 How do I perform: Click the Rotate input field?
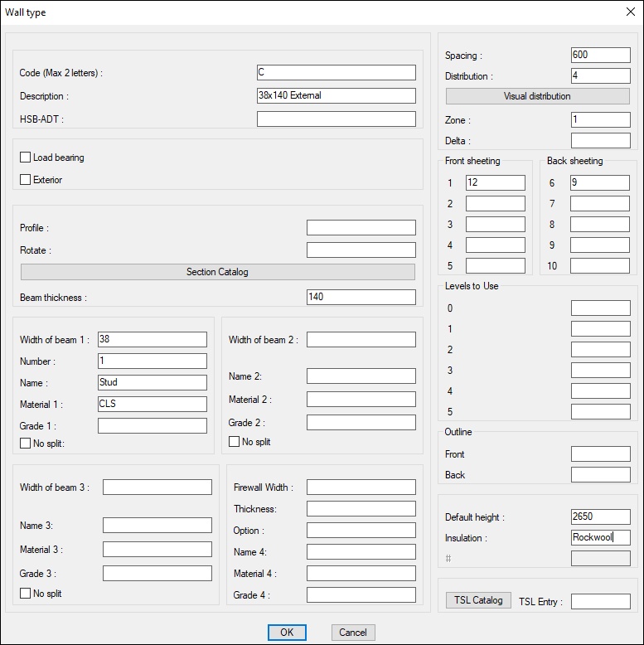[x=361, y=250]
